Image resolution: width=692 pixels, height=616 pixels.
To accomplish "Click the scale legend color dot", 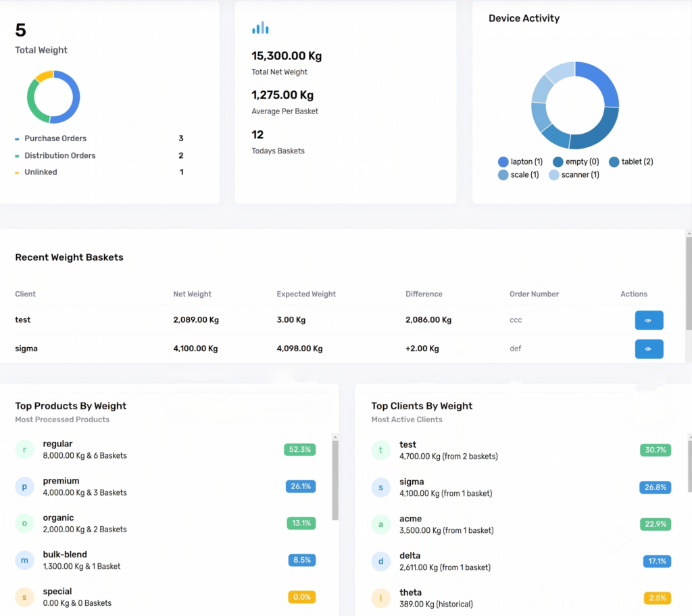I will pos(503,175).
